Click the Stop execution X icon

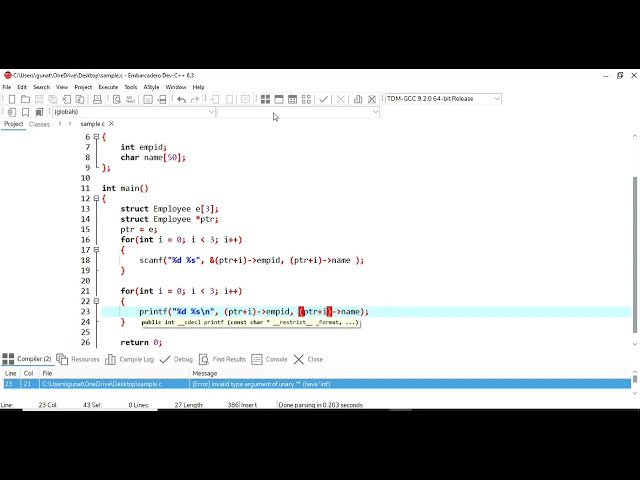(341, 99)
